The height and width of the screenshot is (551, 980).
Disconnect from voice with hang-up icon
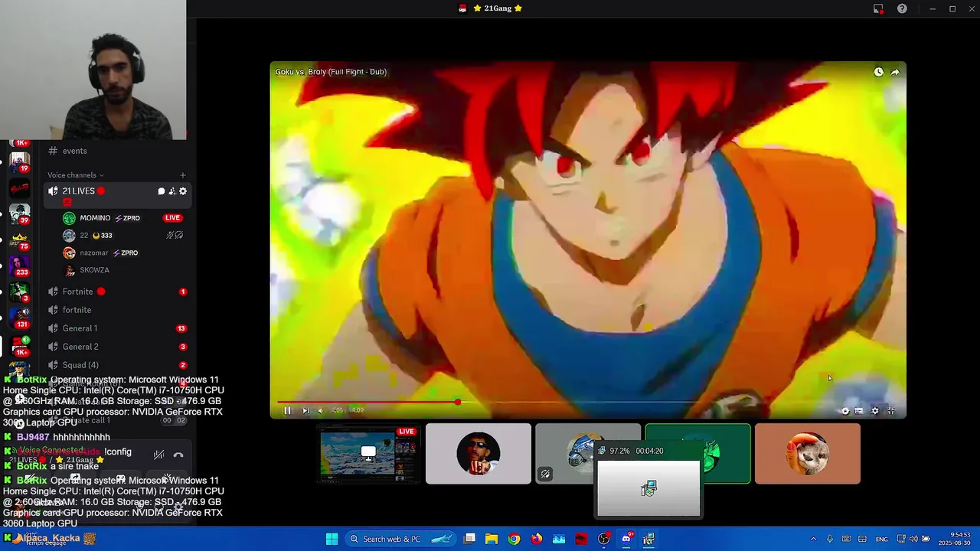(178, 455)
